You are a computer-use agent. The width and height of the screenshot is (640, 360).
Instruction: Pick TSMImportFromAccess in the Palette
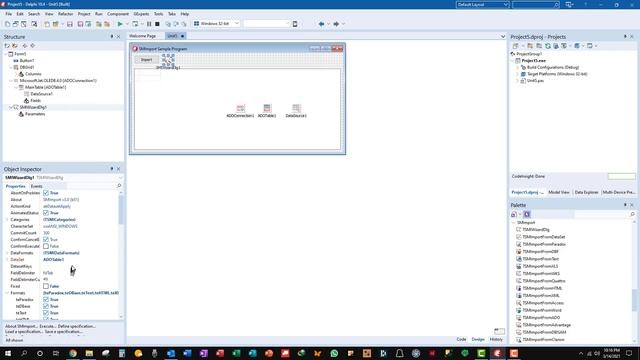coord(542,303)
